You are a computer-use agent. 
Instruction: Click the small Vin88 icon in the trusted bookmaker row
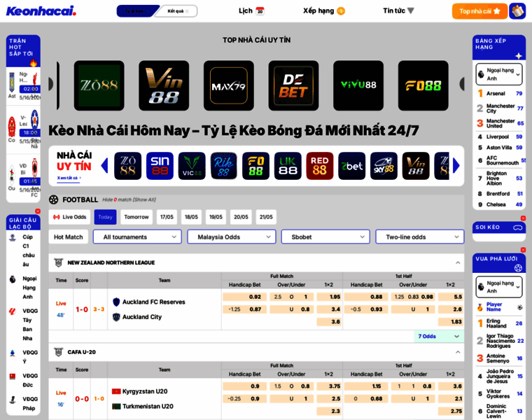(416, 166)
